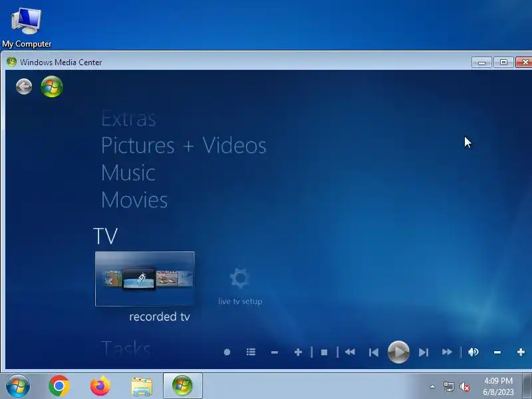Select the My Computer desktop icon
The image size is (532, 399).
(x=27, y=28)
